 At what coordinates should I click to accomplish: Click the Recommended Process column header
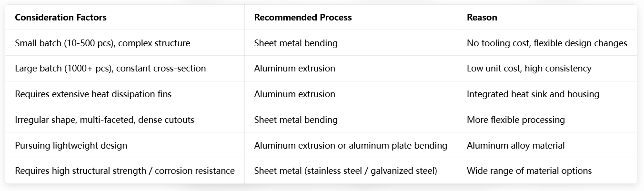(303, 18)
